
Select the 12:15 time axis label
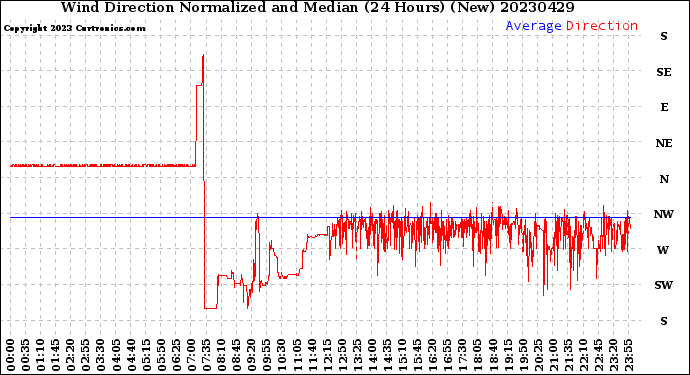pyautogui.click(x=327, y=355)
